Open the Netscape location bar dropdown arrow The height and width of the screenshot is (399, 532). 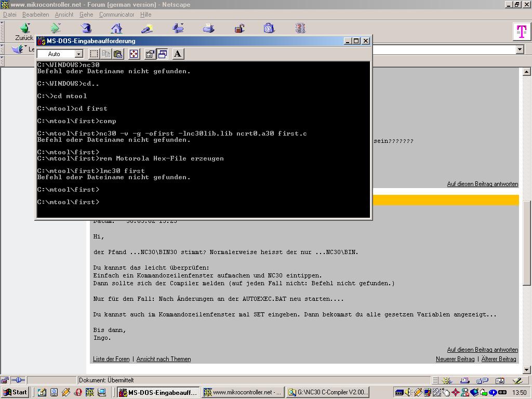(x=520, y=49)
